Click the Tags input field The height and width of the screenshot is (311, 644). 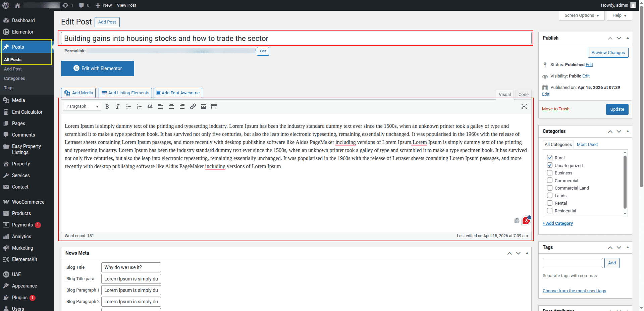573,263
